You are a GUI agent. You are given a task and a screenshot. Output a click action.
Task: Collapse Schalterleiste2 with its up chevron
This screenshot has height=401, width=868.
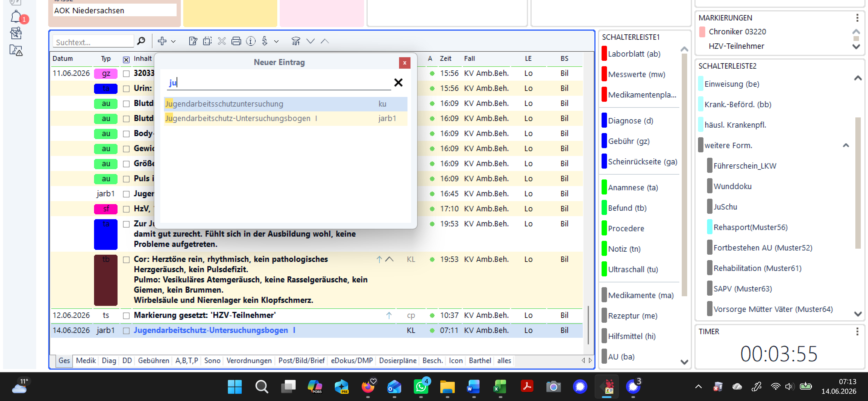857,78
